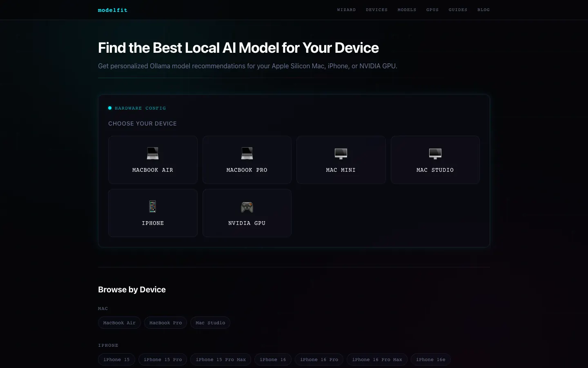Browse the MacBook Air chip
This screenshot has height=368, width=588.
[x=119, y=323]
